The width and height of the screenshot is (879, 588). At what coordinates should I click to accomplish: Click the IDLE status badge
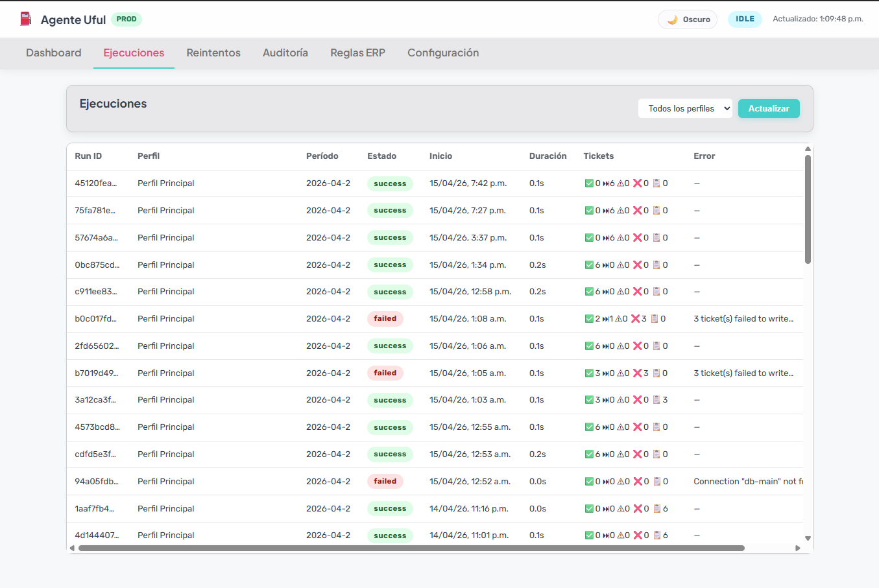pyautogui.click(x=745, y=19)
